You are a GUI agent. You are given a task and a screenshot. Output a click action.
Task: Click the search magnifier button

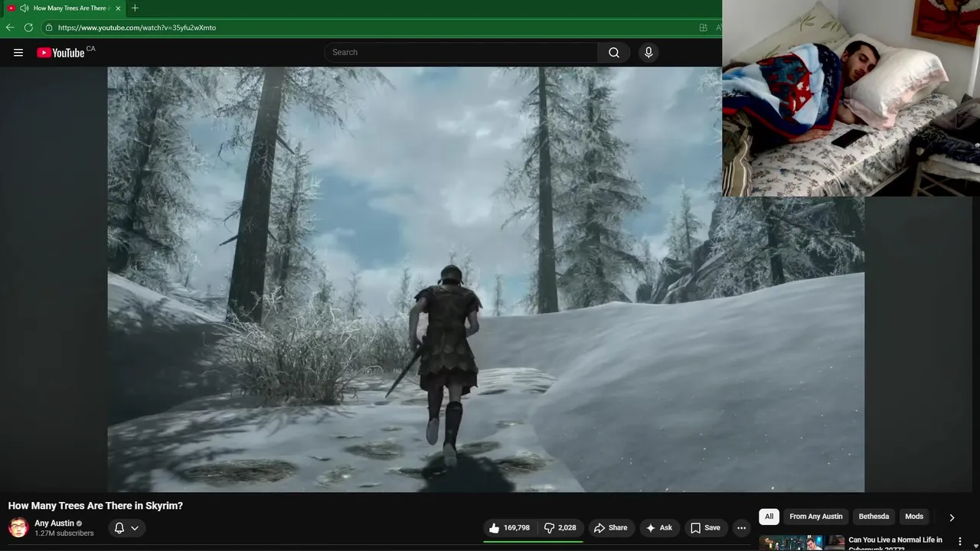point(614,52)
